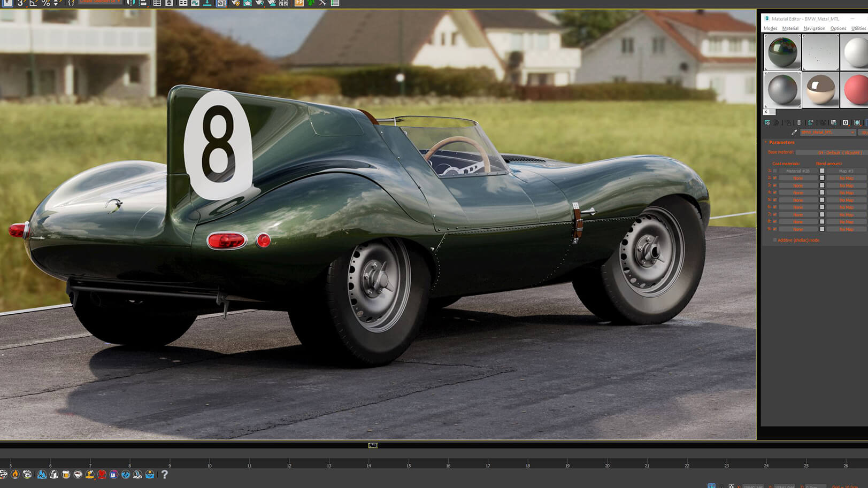
Task: Open the Create Selection Set dropdown
Action: [100, 2]
